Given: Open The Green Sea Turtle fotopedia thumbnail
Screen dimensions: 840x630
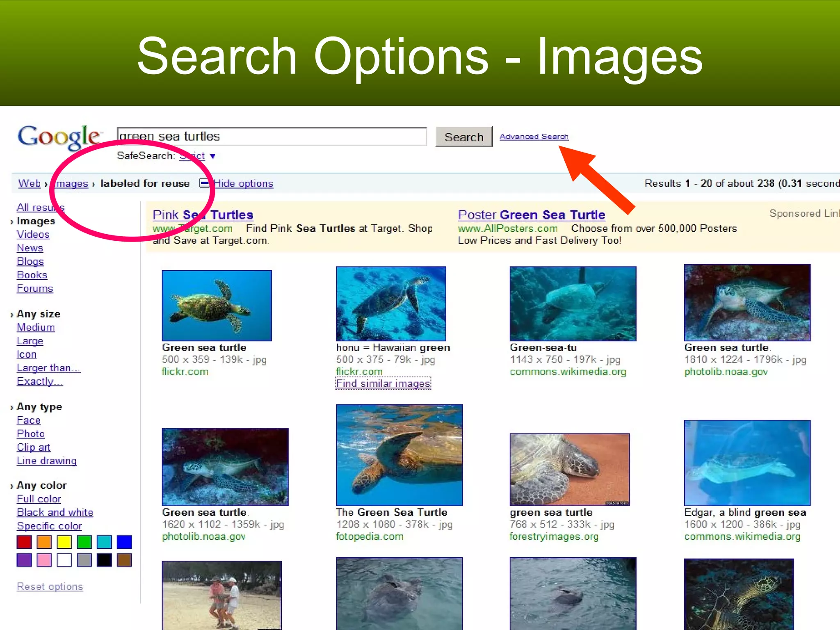Looking at the screenshot, I should (399, 455).
